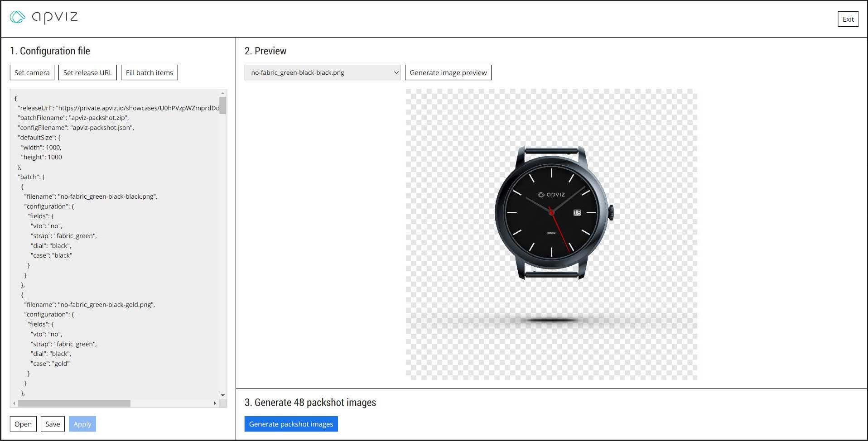Click the releaseUrl line in the config

pos(113,108)
